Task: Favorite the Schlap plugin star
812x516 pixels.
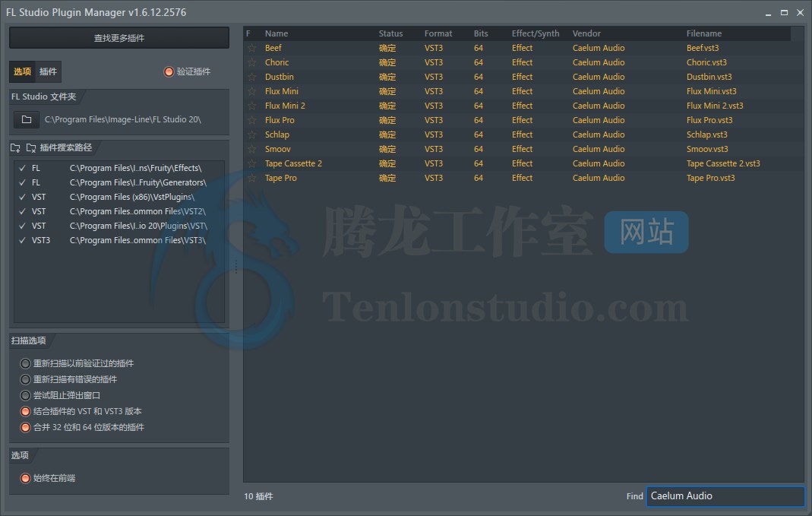Action: [x=251, y=135]
